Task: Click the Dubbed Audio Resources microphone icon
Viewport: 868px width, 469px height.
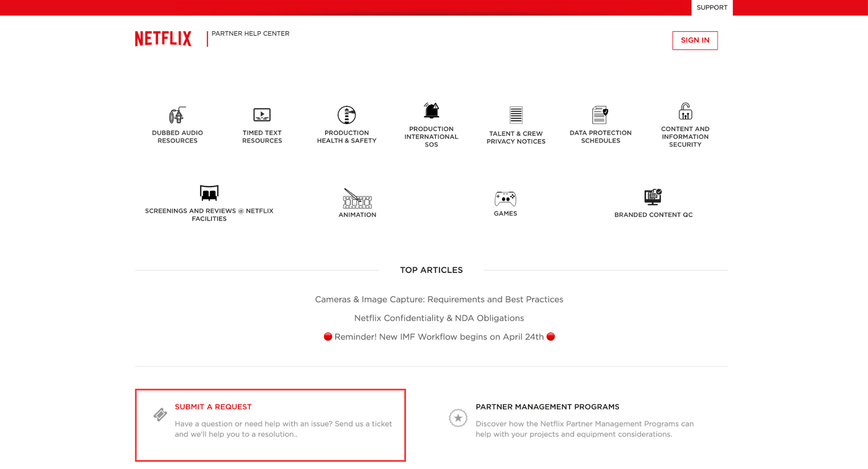Action: [x=177, y=115]
